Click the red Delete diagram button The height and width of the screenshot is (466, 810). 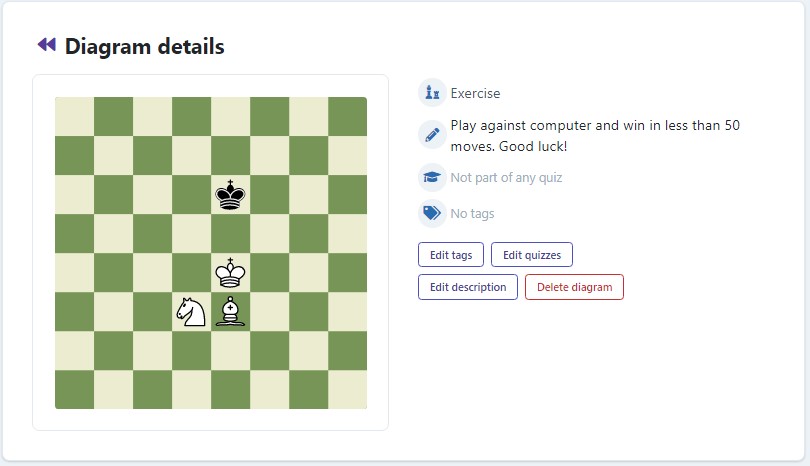coord(574,287)
